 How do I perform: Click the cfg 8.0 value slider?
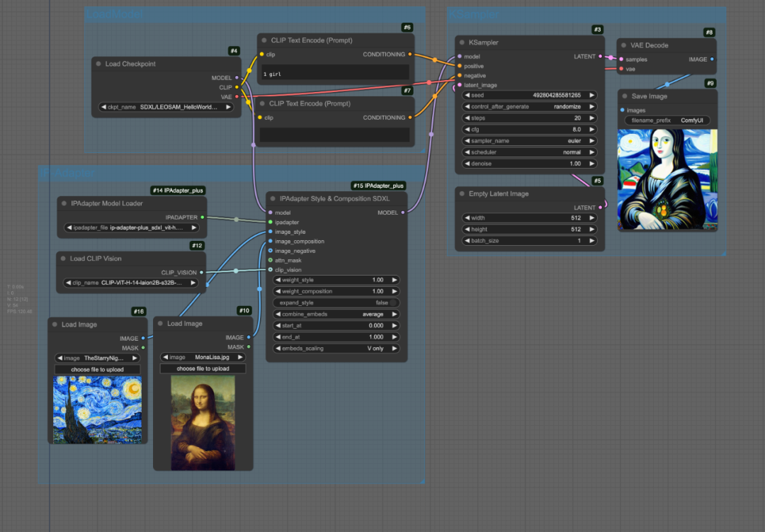pos(529,130)
